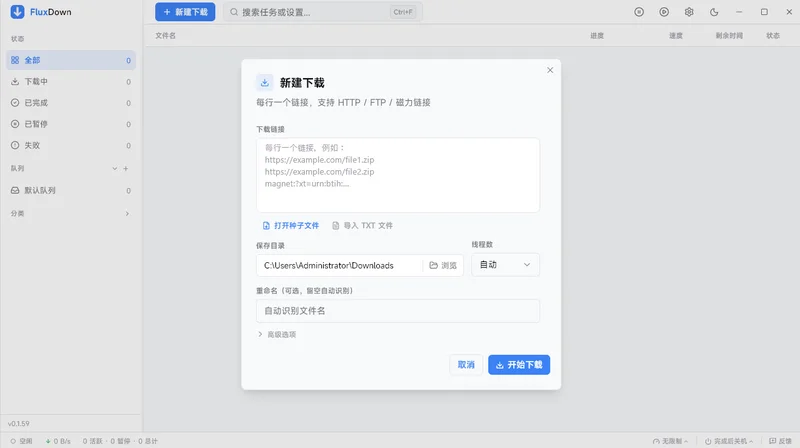Click the 速度 column header
This screenshot has height=448, width=800.
pyautogui.click(x=676, y=36)
